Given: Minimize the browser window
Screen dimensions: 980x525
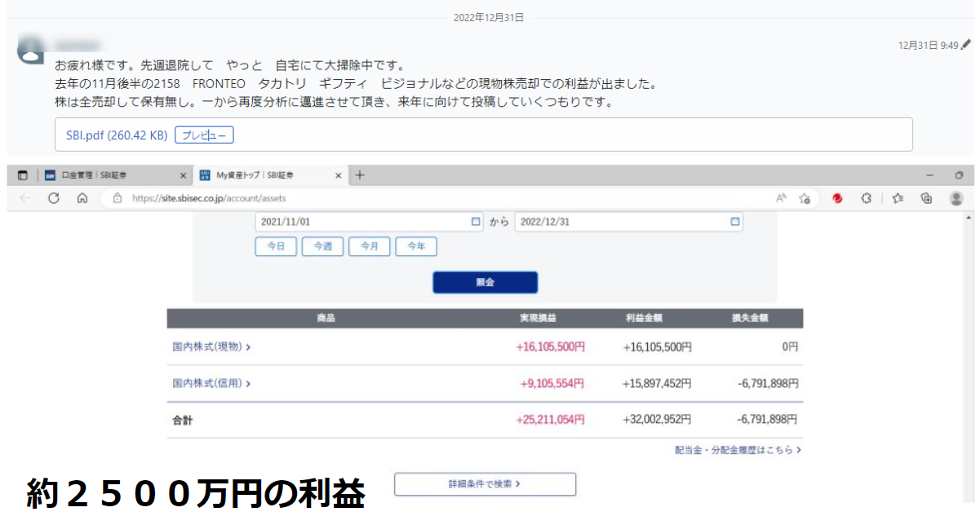Looking at the screenshot, I should 930,175.
